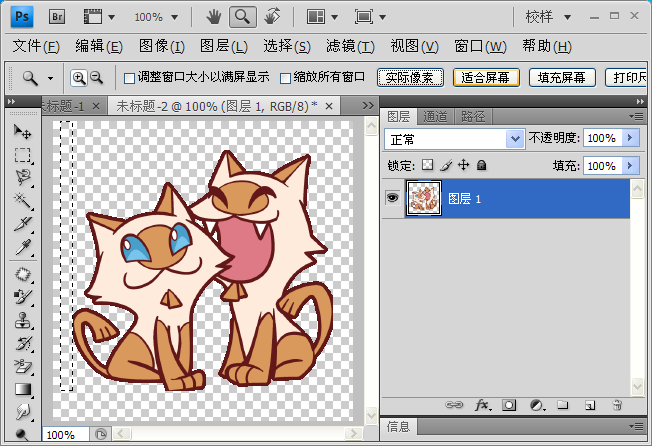Enable 调整窗口大小以满屏显示 checkbox
Screen dimensions: 652x446
(129, 78)
